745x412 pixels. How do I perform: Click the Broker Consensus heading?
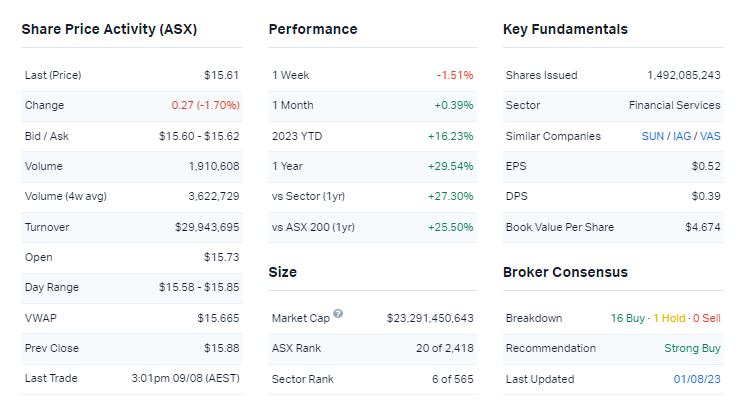pyautogui.click(x=565, y=272)
